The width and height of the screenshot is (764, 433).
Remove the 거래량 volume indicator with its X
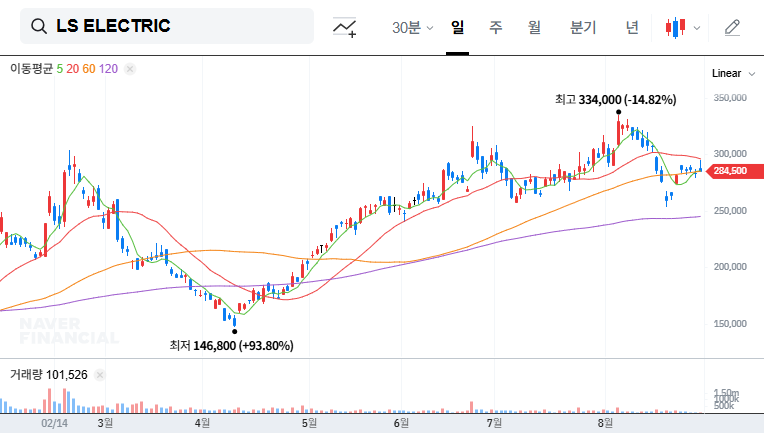(99, 375)
